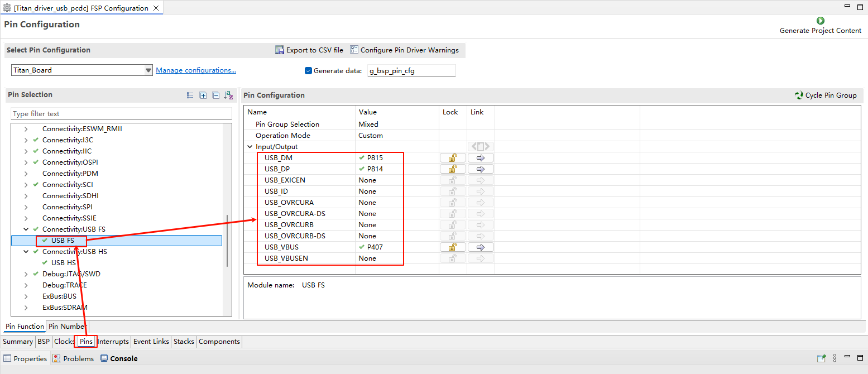Open console in new view icon
This screenshot has height=374, width=868.
coord(821,358)
